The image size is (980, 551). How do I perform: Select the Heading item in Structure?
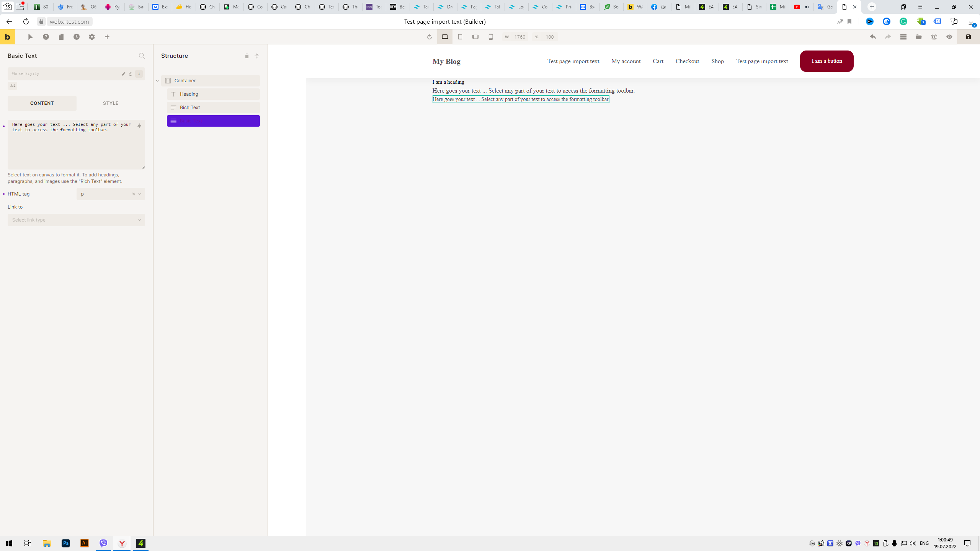213,94
